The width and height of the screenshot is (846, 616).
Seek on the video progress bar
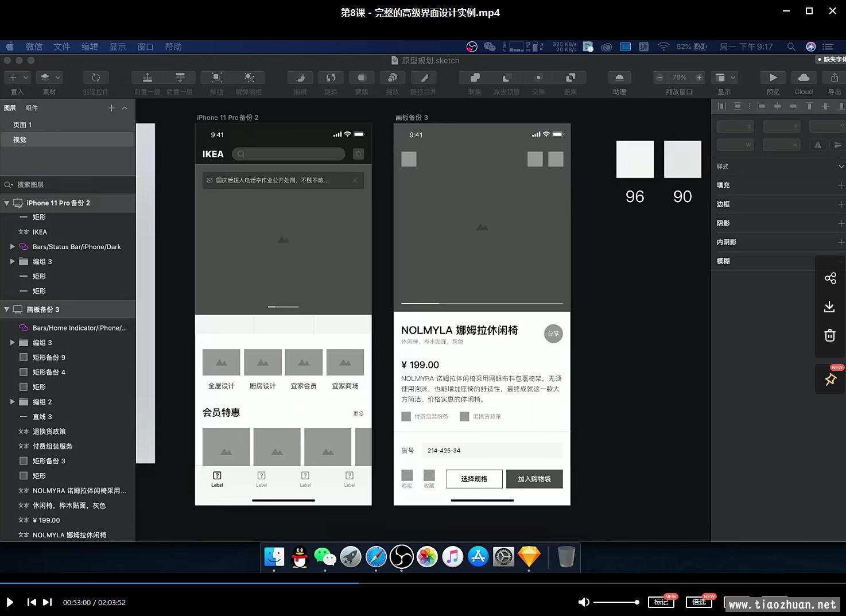423,583
